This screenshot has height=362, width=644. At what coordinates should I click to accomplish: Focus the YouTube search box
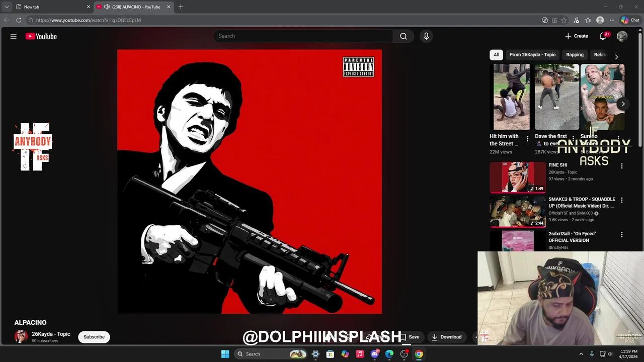point(303,36)
